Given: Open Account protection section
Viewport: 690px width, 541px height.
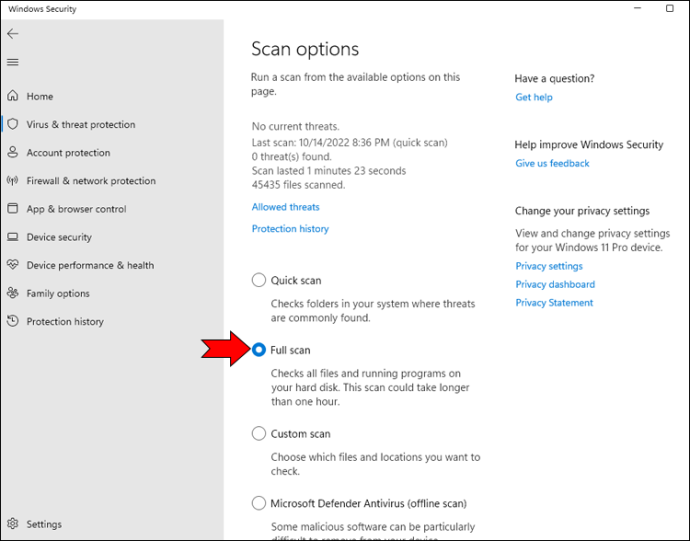Looking at the screenshot, I should coord(68,153).
